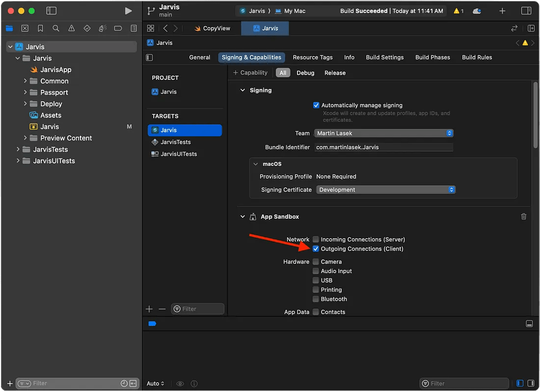
Task: Hide the project and targets list
Action: click(149, 57)
